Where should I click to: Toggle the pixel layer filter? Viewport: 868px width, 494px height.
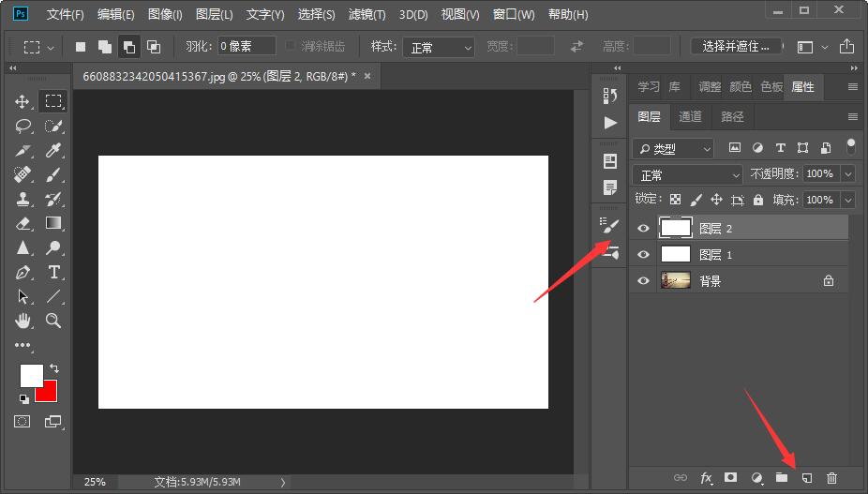pos(735,148)
